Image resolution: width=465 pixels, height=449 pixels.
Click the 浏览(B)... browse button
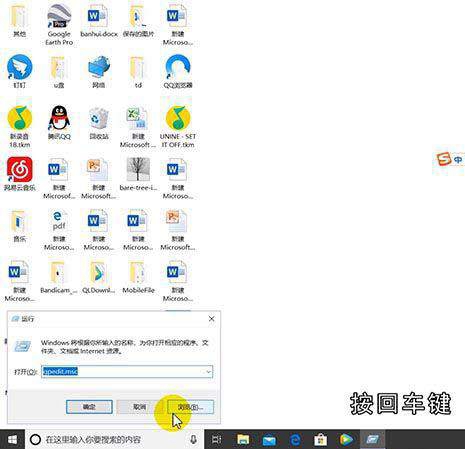click(x=190, y=407)
